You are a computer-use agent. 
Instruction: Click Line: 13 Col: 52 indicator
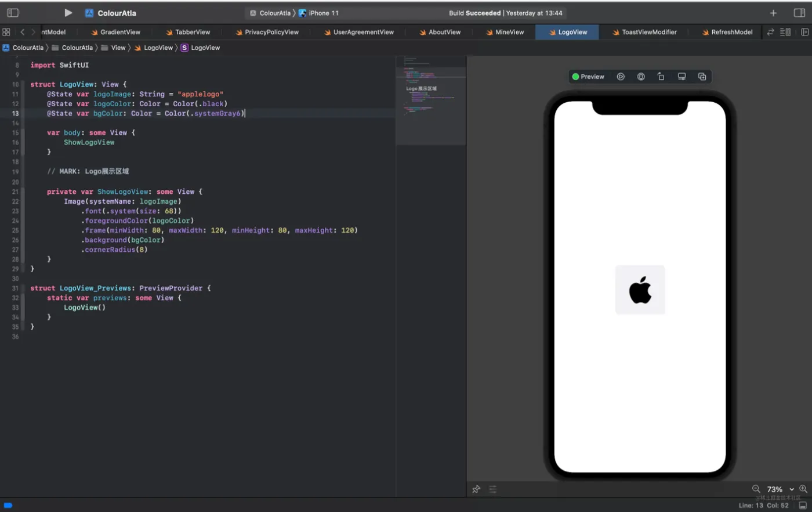(763, 506)
